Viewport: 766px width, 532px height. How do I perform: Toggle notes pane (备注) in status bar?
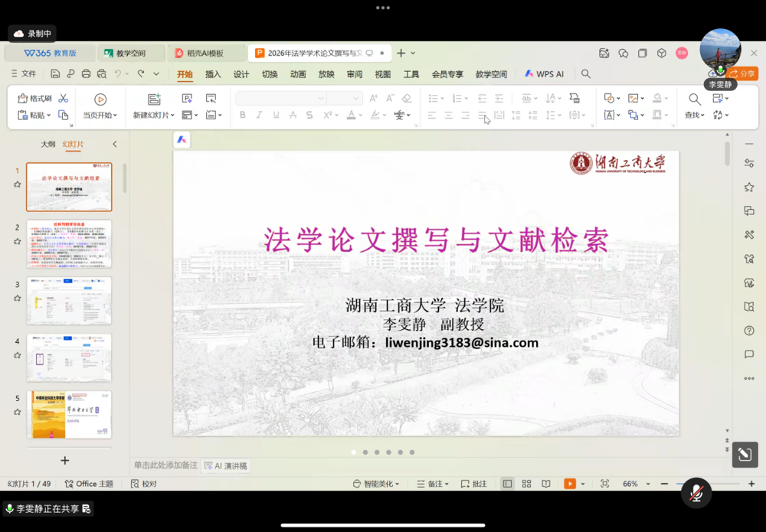tap(432, 484)
